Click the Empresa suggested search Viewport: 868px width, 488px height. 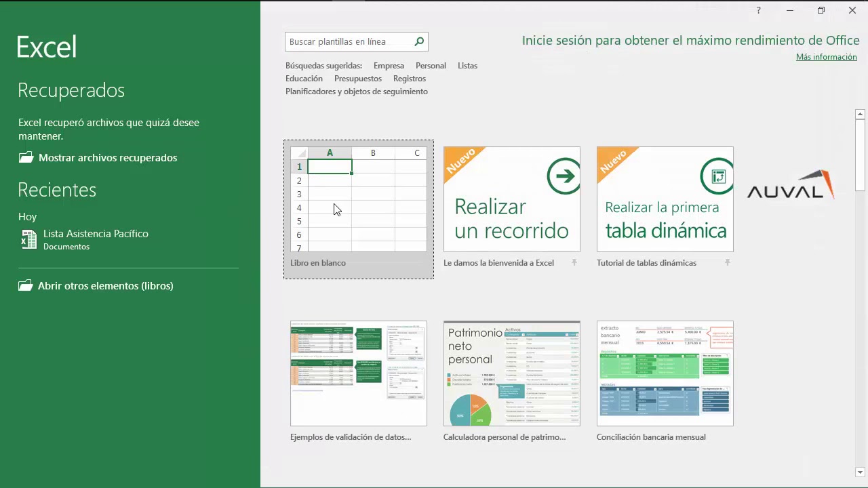click(x=389, y=66)
